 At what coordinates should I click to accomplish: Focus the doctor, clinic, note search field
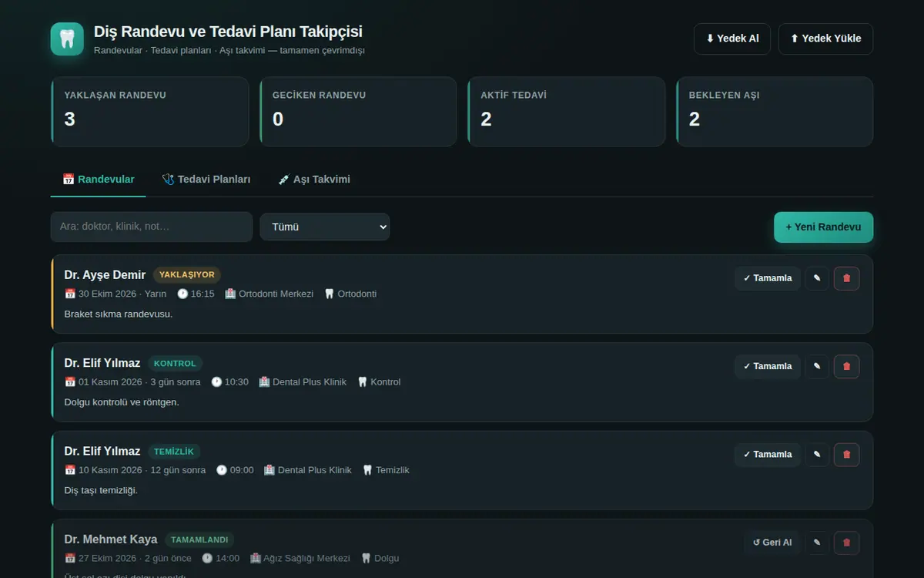click(x=152, y=227)
